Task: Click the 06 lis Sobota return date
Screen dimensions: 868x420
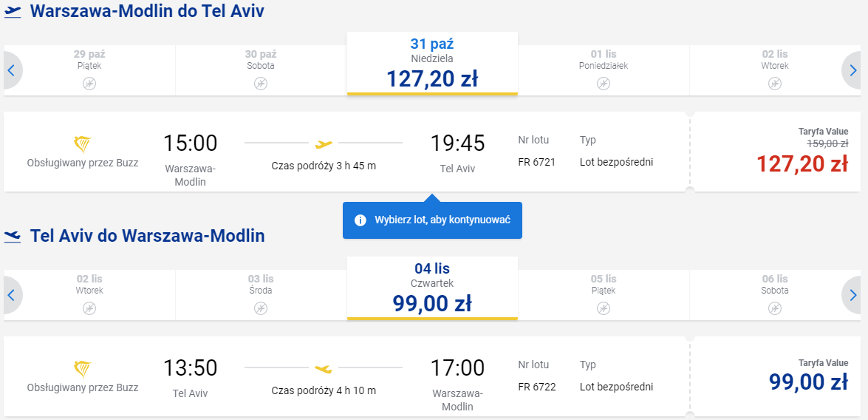Action: (x=775, y=295)
